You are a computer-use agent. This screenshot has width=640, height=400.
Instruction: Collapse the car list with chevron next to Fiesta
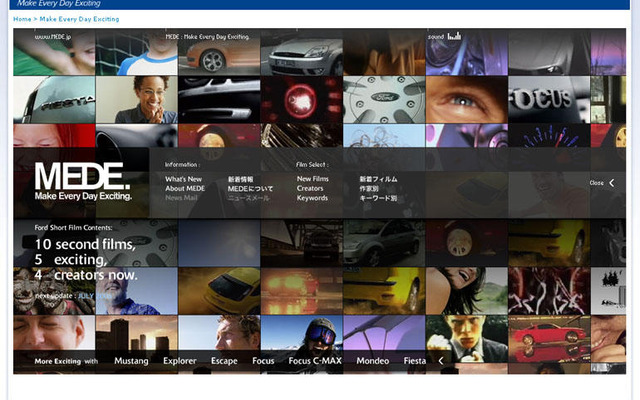[441, 360]
